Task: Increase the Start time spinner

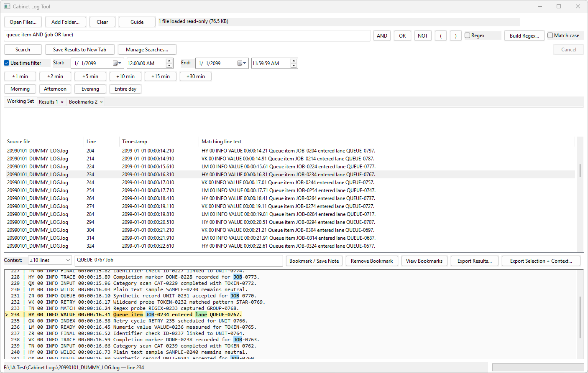Action: coord(169,61)
